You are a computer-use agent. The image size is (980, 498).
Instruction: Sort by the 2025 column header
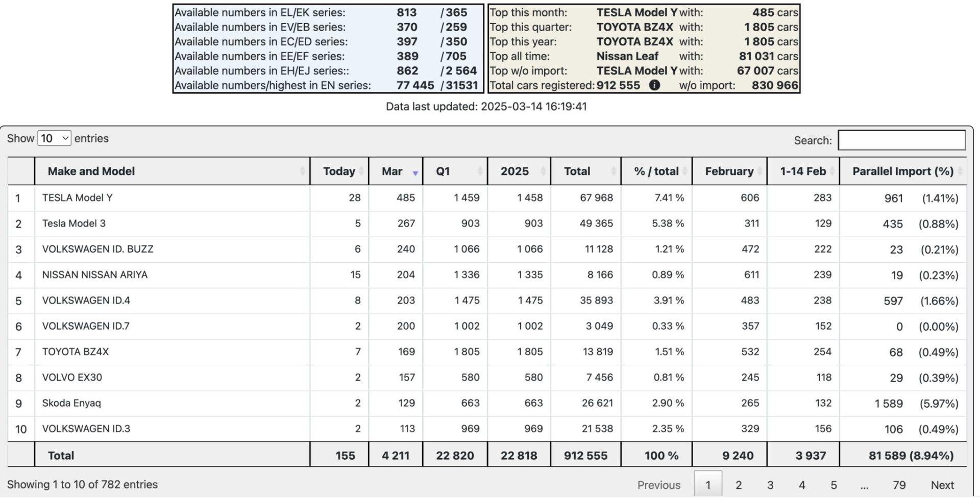click(514, 171)
